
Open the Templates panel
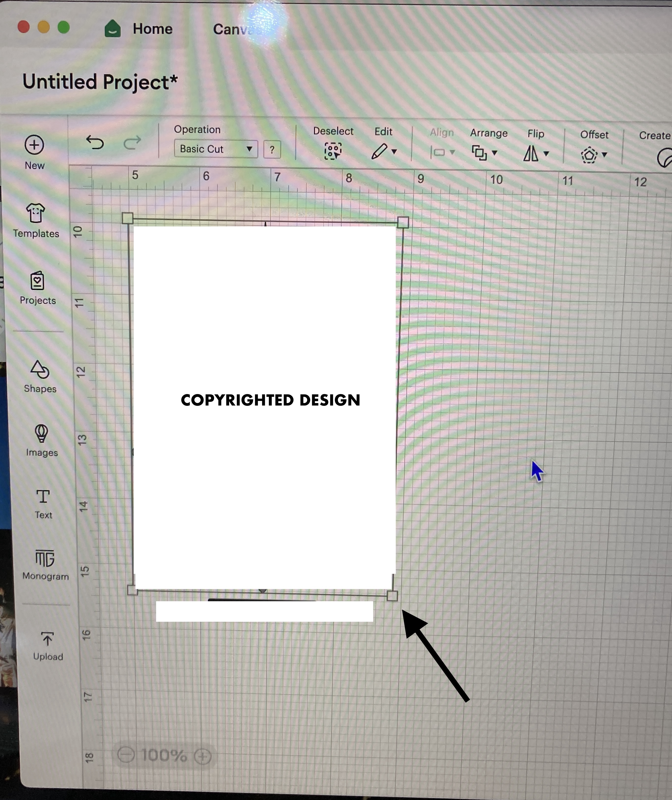pos(35,213)
